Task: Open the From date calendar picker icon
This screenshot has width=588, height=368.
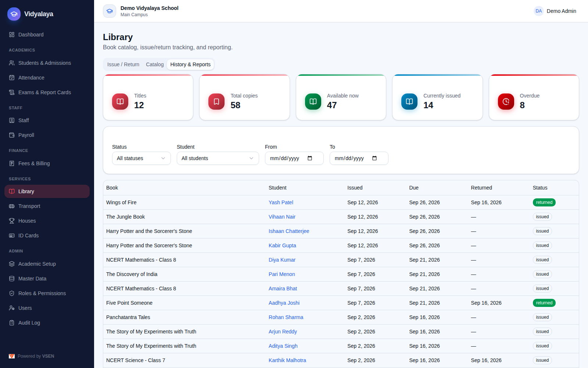Action: click(x=310, y=158)
